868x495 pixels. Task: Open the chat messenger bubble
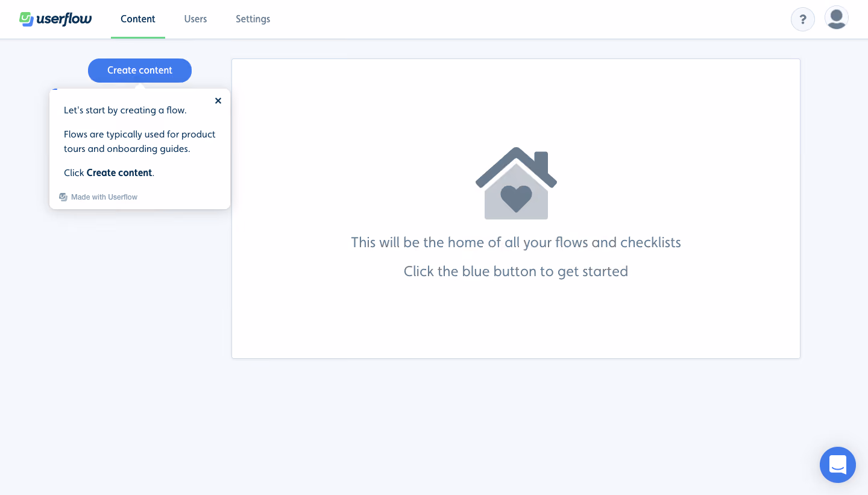[x=838, y=465]
